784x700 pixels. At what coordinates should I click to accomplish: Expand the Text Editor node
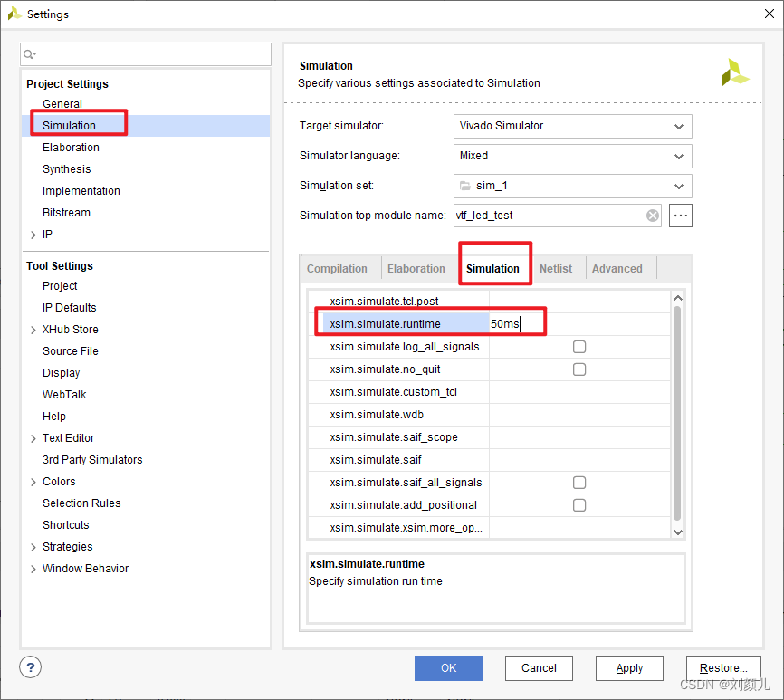tap(33, 438)
